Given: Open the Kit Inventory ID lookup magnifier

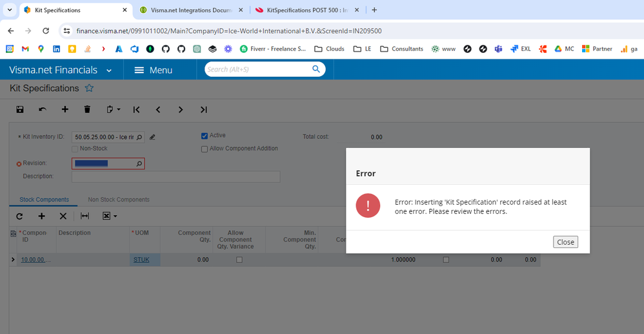Looking at the screenshot, I should tap(139, 138).
